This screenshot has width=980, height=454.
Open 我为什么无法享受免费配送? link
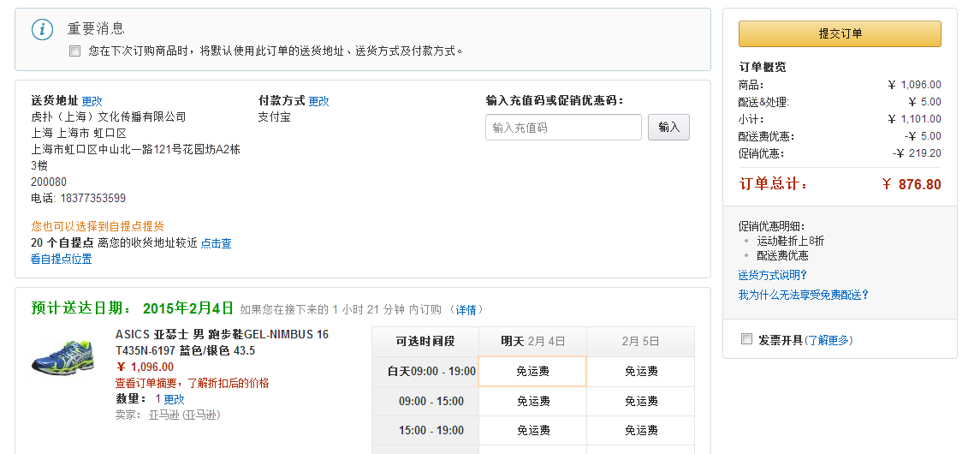click(x=803, y=295)
